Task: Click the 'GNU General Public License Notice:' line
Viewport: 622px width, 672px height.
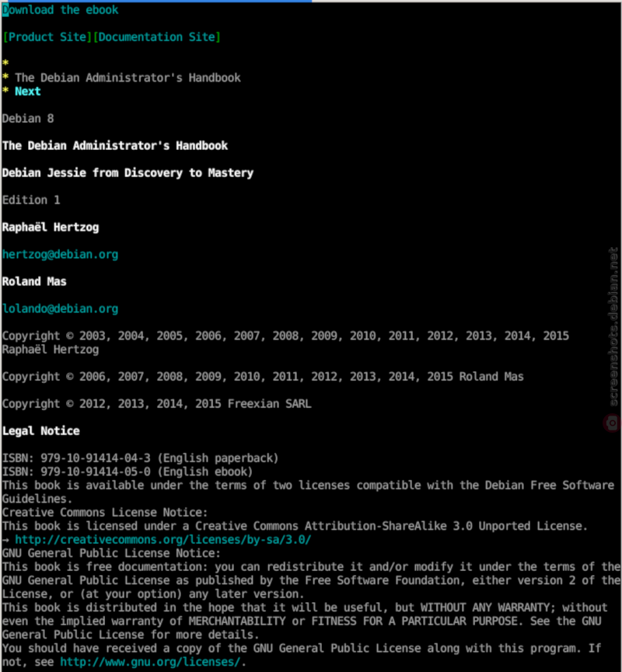Action: pyautogui.click(x=111, y=553)
